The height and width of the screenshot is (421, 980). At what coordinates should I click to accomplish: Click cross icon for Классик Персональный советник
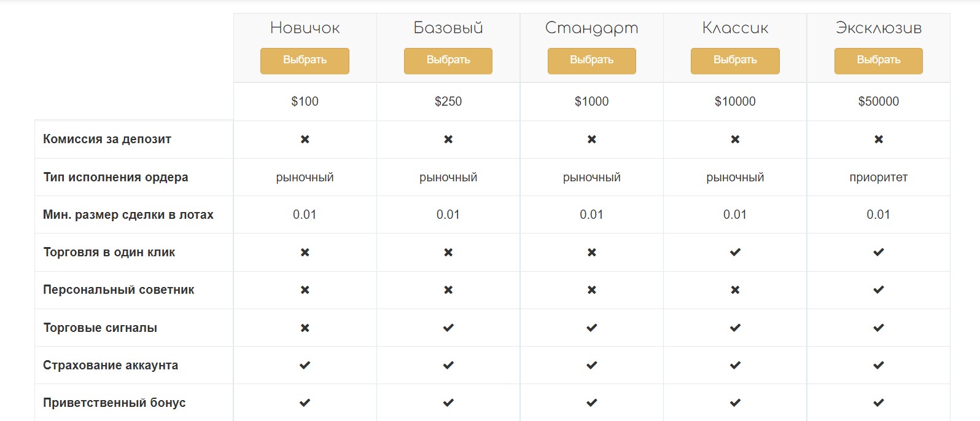point(735,289)
